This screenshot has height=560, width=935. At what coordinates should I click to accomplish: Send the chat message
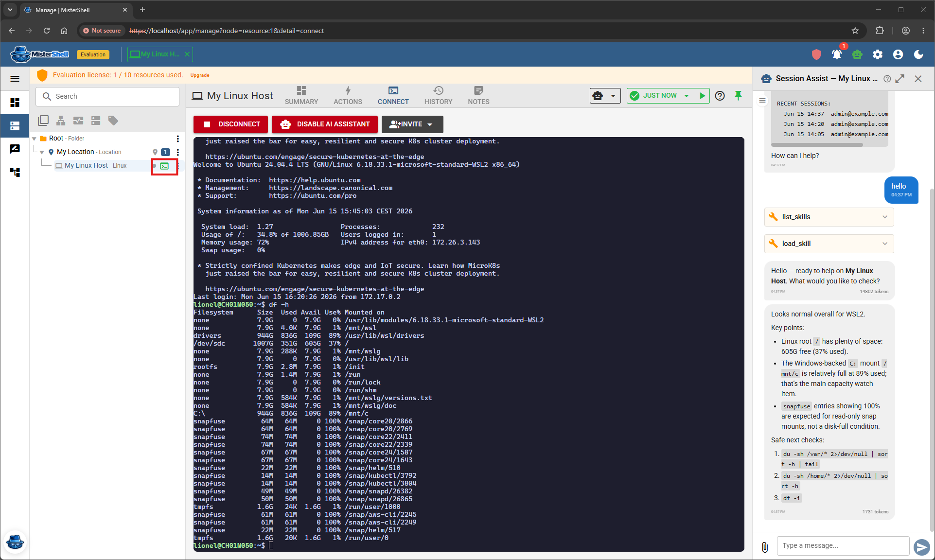coord(921,547)
